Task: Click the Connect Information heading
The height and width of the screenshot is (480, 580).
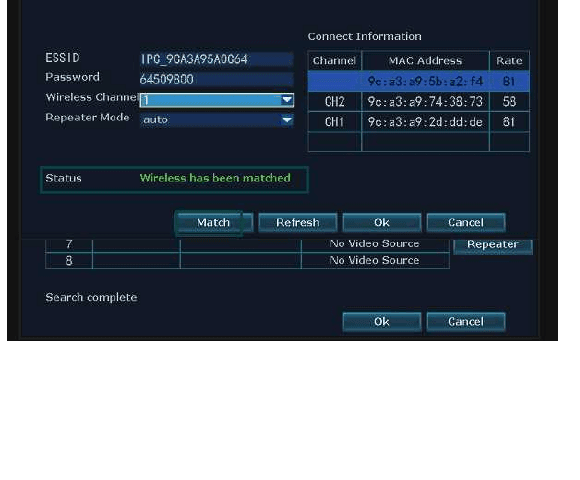Action: pyautogui.click(x=364, y=36)
